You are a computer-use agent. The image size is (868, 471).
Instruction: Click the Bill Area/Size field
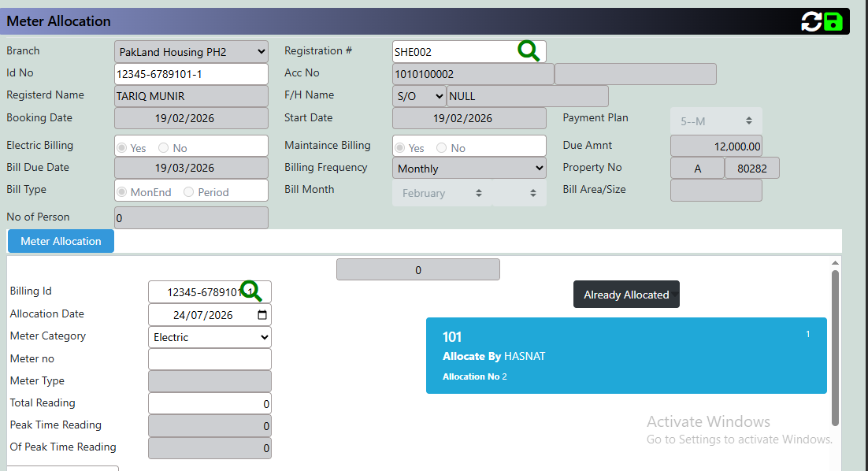point(716,191)
